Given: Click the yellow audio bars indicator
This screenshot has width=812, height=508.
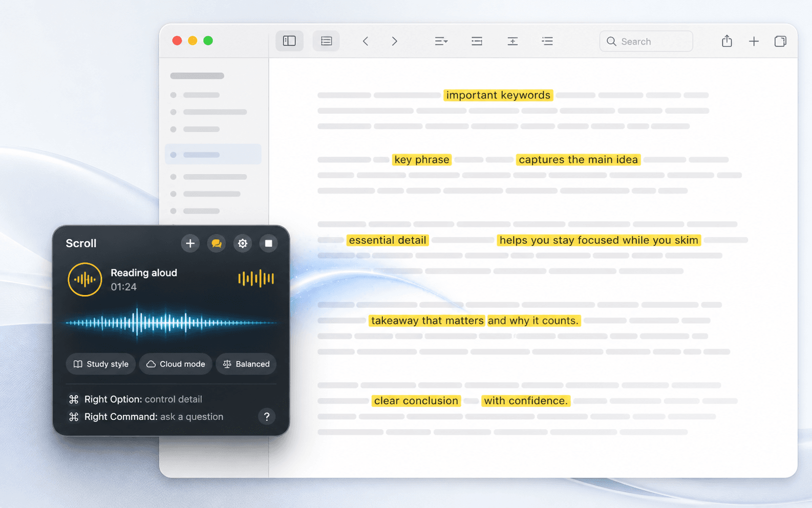Looking at the screenshot, I should [256, 279].
